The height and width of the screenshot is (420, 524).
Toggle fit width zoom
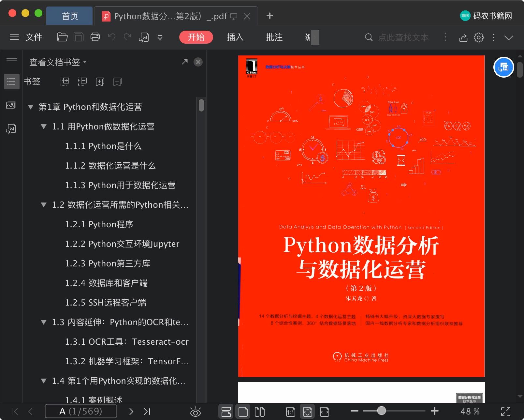pos(325,412)
